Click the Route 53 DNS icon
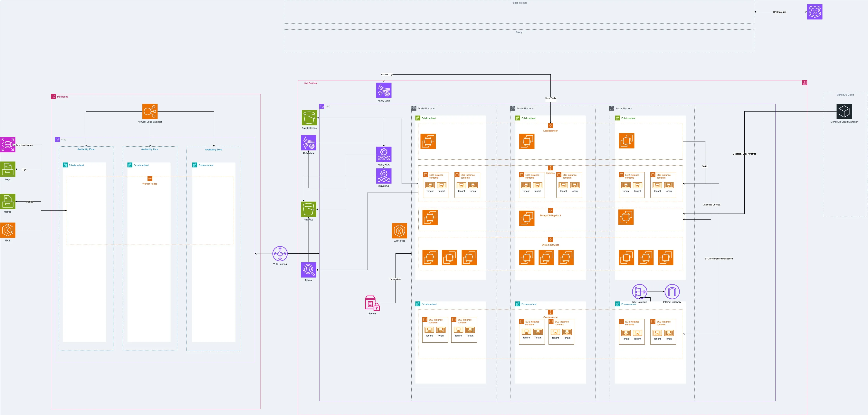868x415 pixels. [815, 12]
